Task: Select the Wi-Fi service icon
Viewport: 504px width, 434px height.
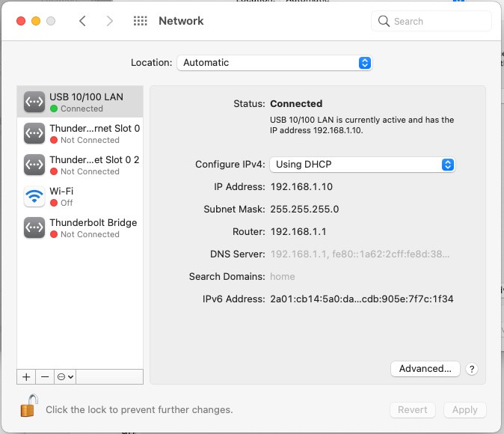Action: [x=34, y=196]
